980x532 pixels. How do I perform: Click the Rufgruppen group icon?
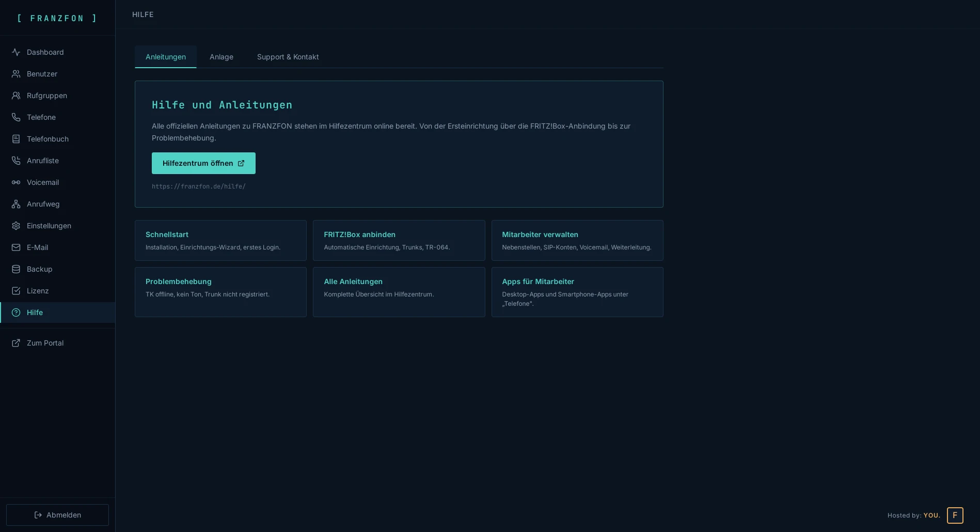point(16,96)
